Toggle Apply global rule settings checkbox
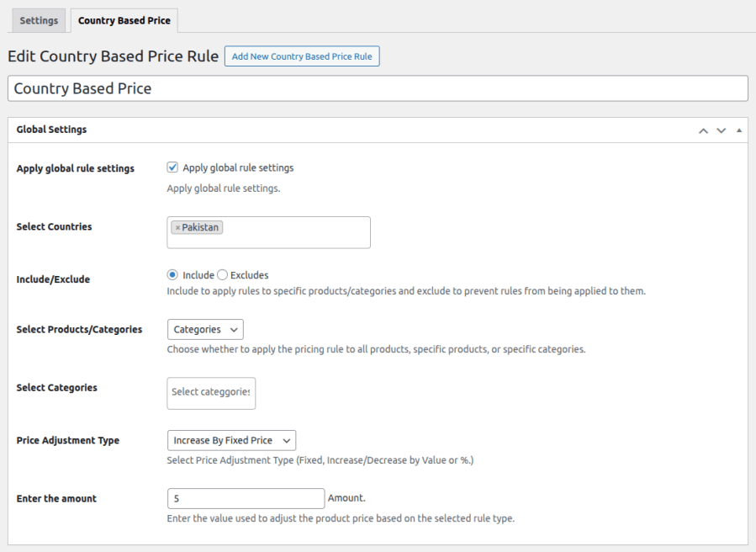The height and width of the screenshot is (552, 756). [172, 167]
